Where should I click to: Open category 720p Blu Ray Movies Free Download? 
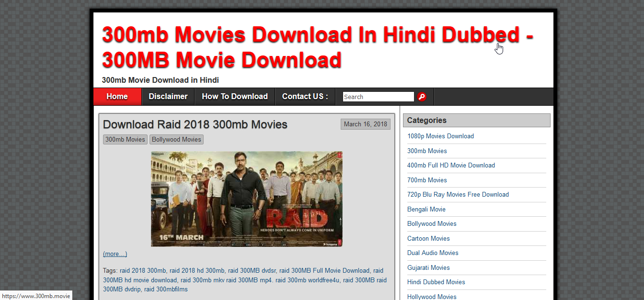pos(458,194)
